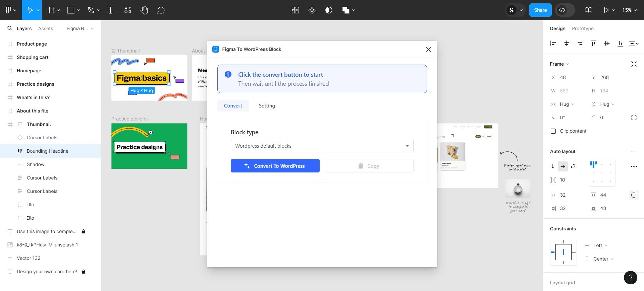644x291 pixels.
Task: Open the distribute spacing dropdown
Action: coord(634,43)
